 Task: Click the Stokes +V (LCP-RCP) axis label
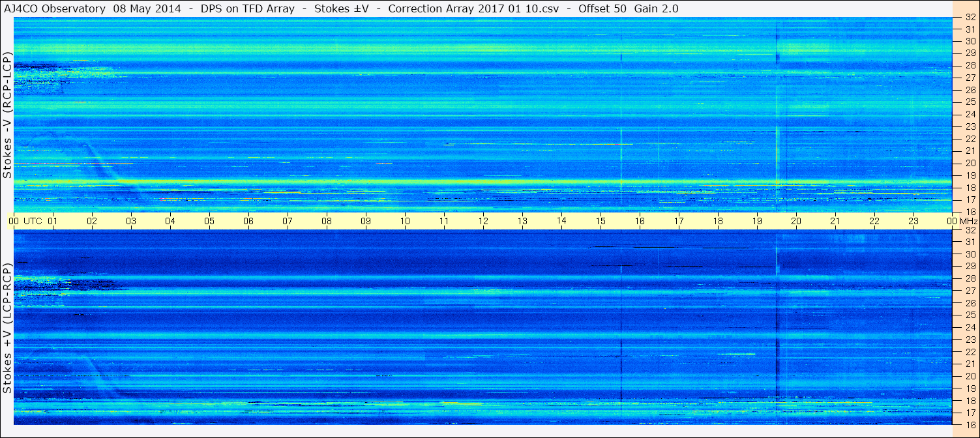coord(7,328)
